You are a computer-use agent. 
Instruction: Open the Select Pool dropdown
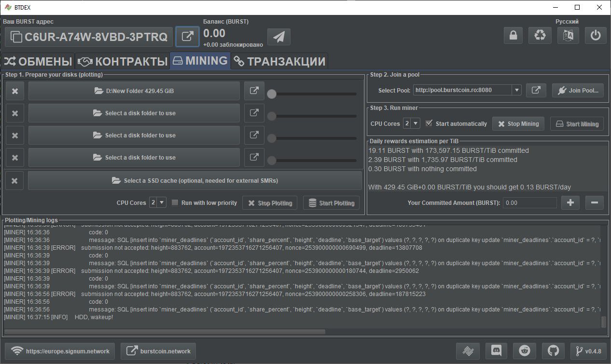(467, 90)
